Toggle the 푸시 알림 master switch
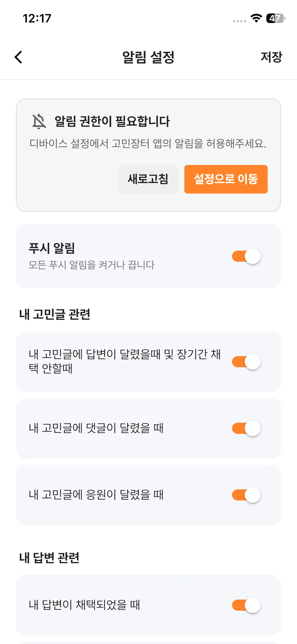The width and height of the screenshot is (297, 644). (246, 256)
